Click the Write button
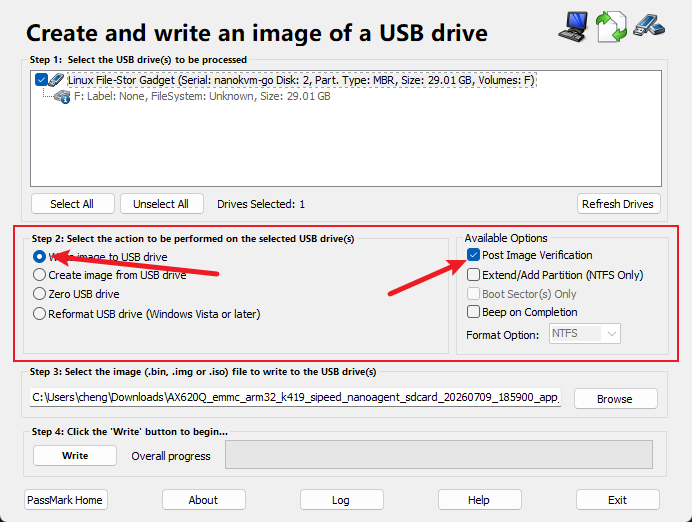The image size is (692, 522). pyautogui.click(x=75, y=455)
